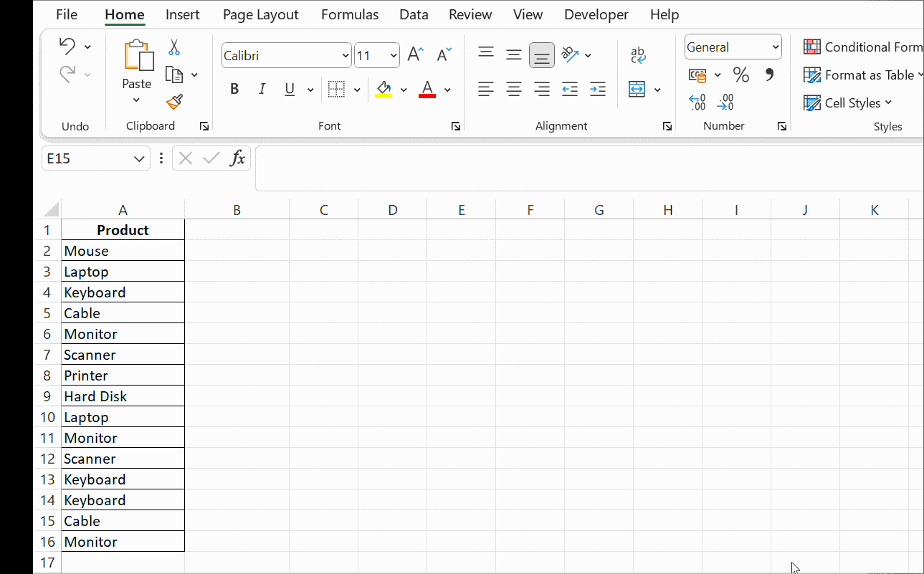Click the Wrap Text icon
The image size is (924, 574).
637,54
